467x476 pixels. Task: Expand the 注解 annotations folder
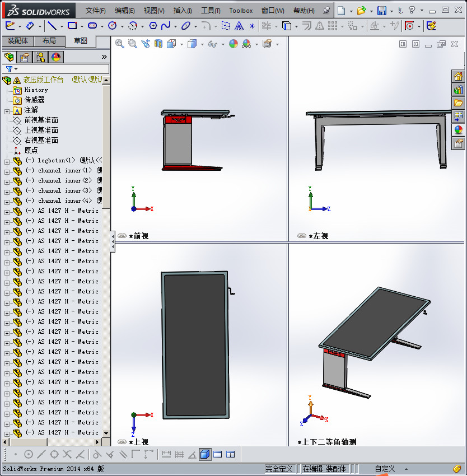click(x=7, y=111)
